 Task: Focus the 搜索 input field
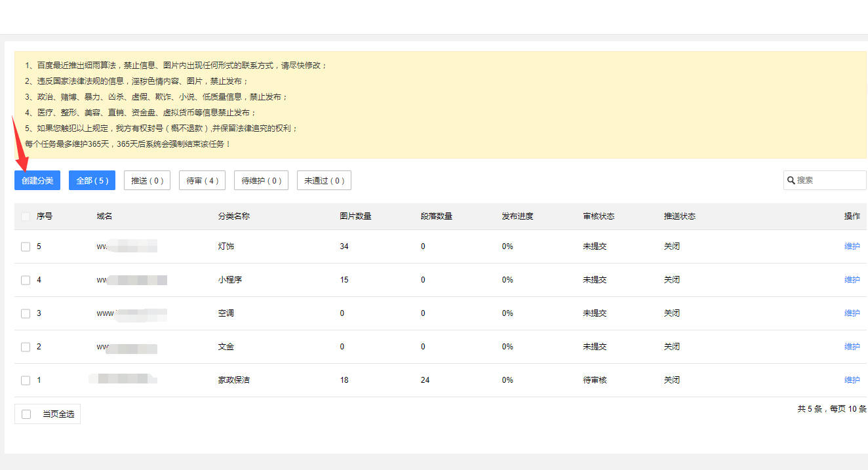[x=829, y=180]
